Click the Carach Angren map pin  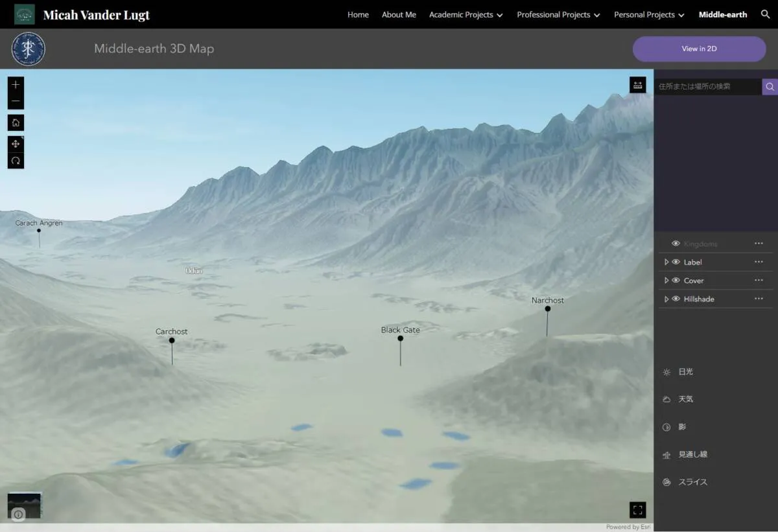39,231
